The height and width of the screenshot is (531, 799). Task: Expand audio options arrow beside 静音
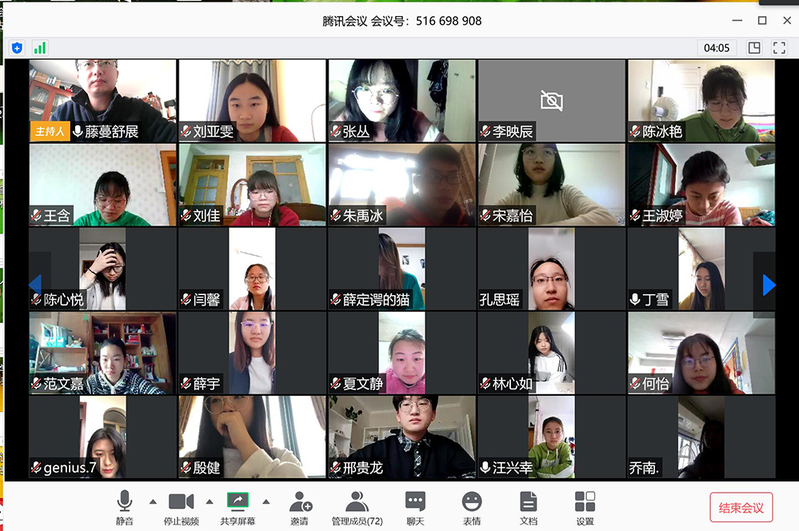(x=153, y=502)
